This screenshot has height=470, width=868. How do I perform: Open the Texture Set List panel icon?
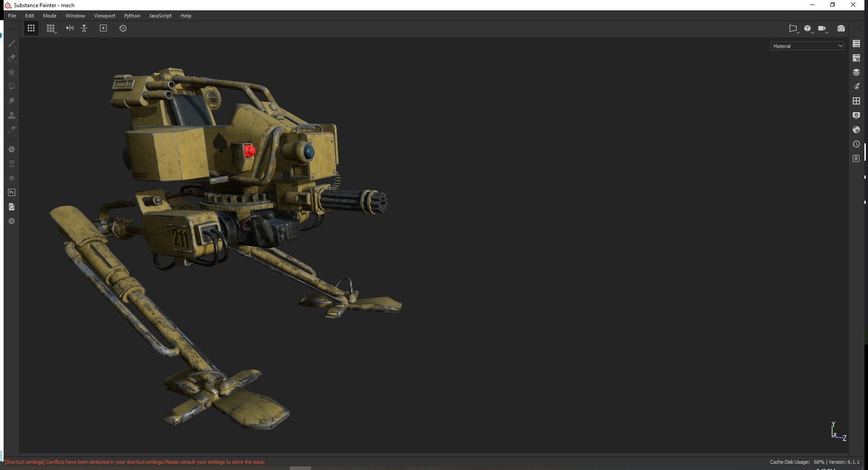pos(856,44)
